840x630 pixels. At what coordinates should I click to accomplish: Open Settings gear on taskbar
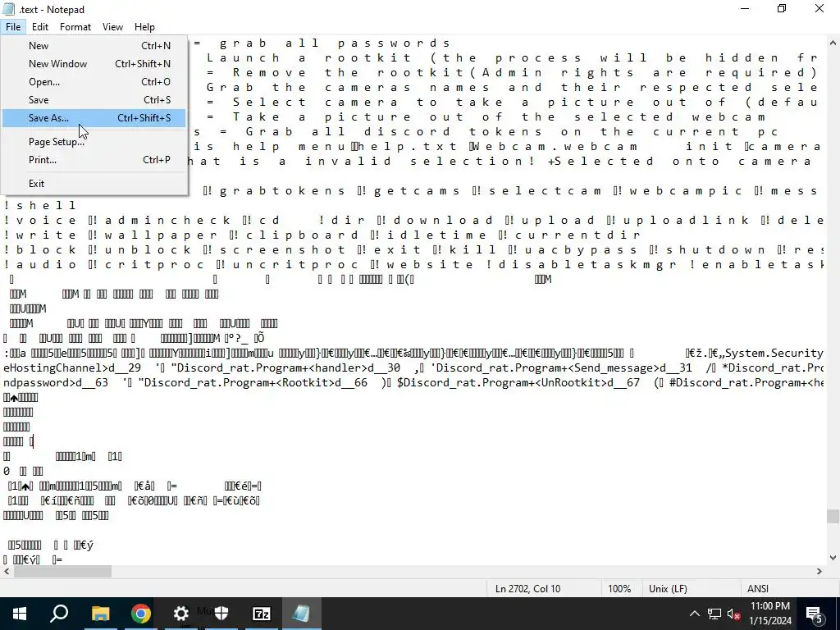click(x=181, y=614)
